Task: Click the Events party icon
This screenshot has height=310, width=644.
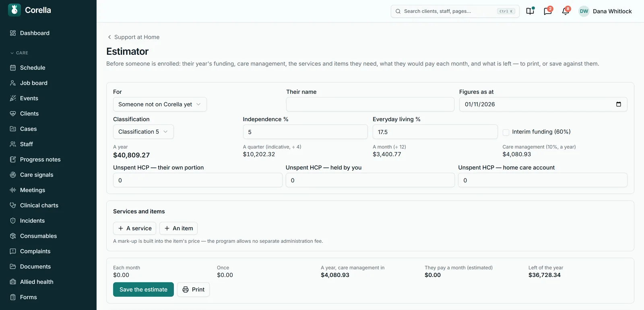Action: 13,98
